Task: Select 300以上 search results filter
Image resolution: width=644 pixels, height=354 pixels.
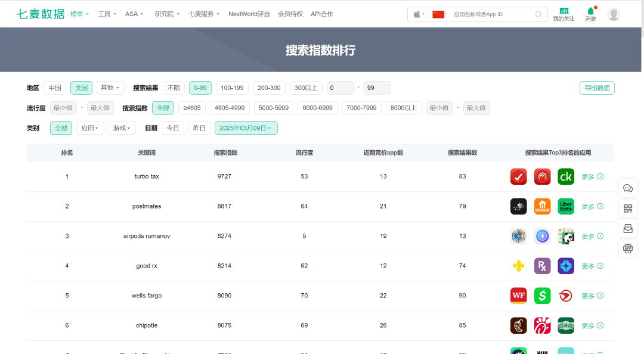Action: tap(306, 88)
